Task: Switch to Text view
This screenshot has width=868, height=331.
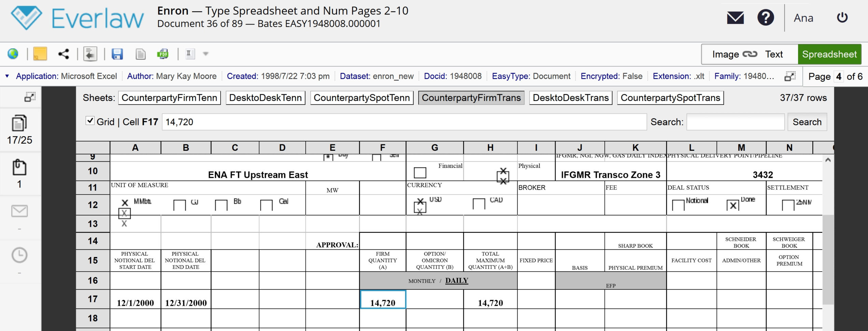Action: pyautogui.click(x=774, y=54)
